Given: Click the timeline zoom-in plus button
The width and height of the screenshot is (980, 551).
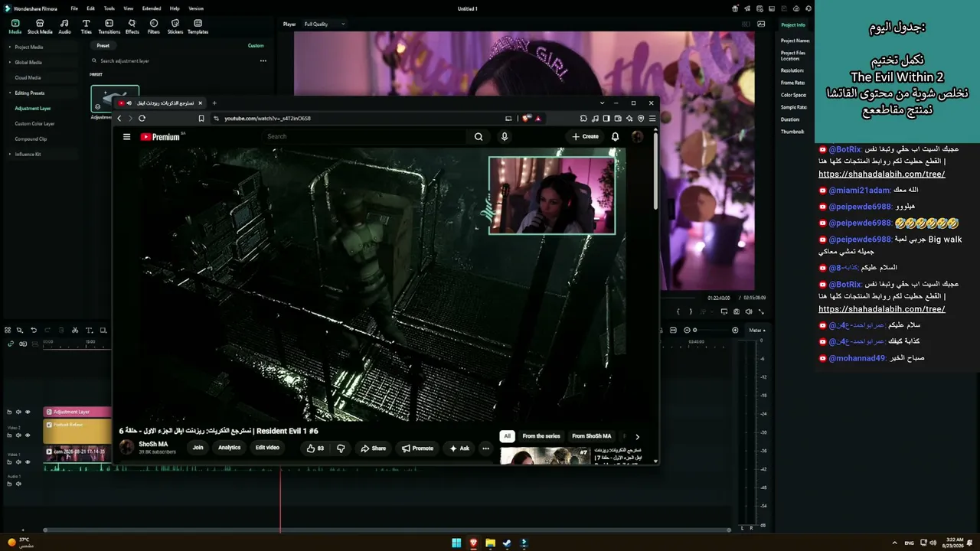Looking at the screenshot, I should click(735, 331).
